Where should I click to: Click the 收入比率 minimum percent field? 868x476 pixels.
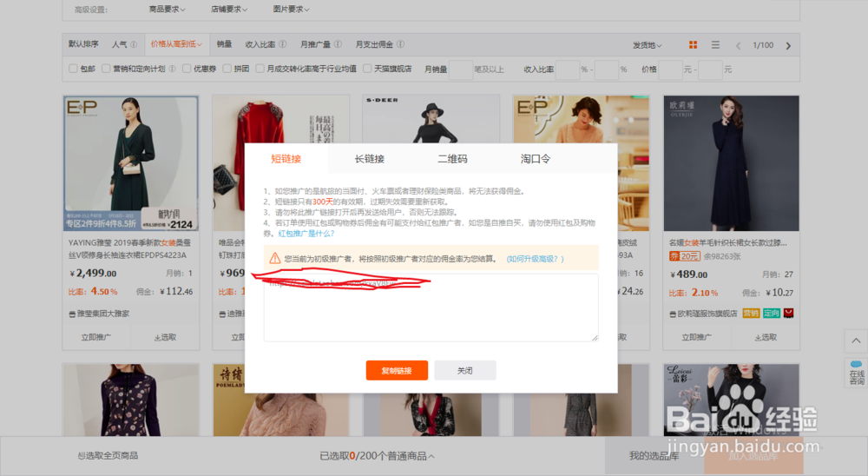(x=568, y=69)
